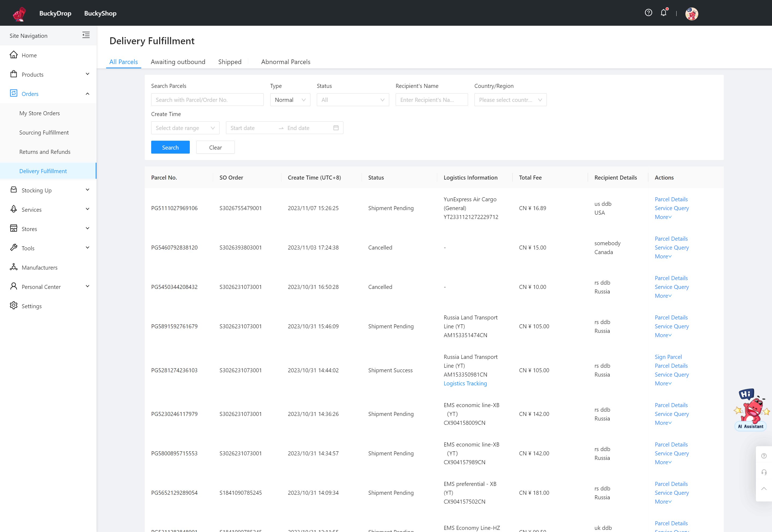The height and width of the screenshot is (532, 772).
Task: Click the user profile avatar icon
Action: pos(692,13)
